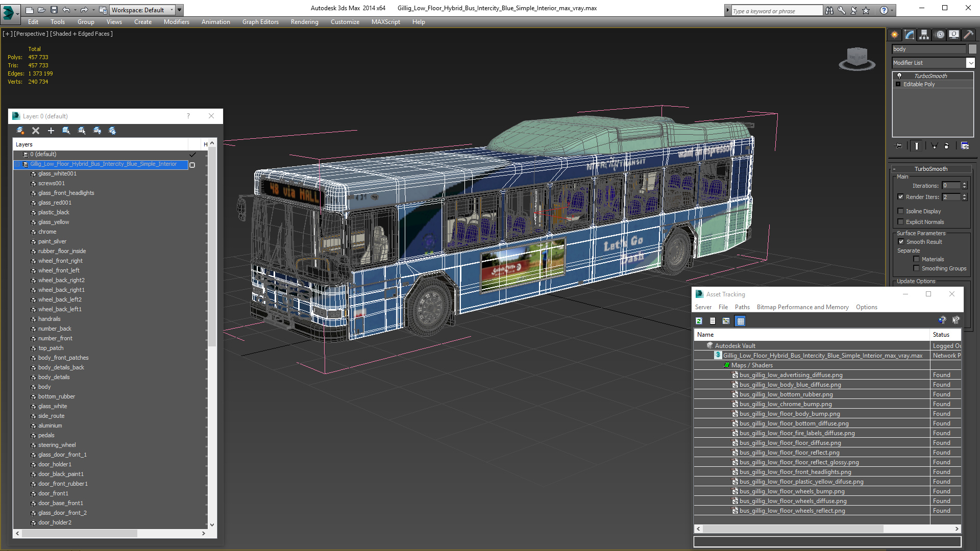Image resolution: width=980 pixels, height=551 pixels.
Task: Open the Graph Editors menu
Action: [260, 22]
